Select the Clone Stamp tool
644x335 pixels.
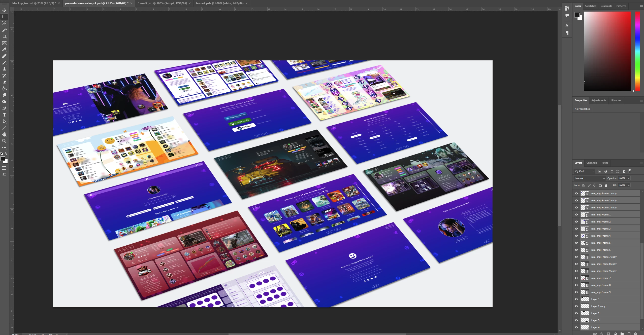point(4,69)
